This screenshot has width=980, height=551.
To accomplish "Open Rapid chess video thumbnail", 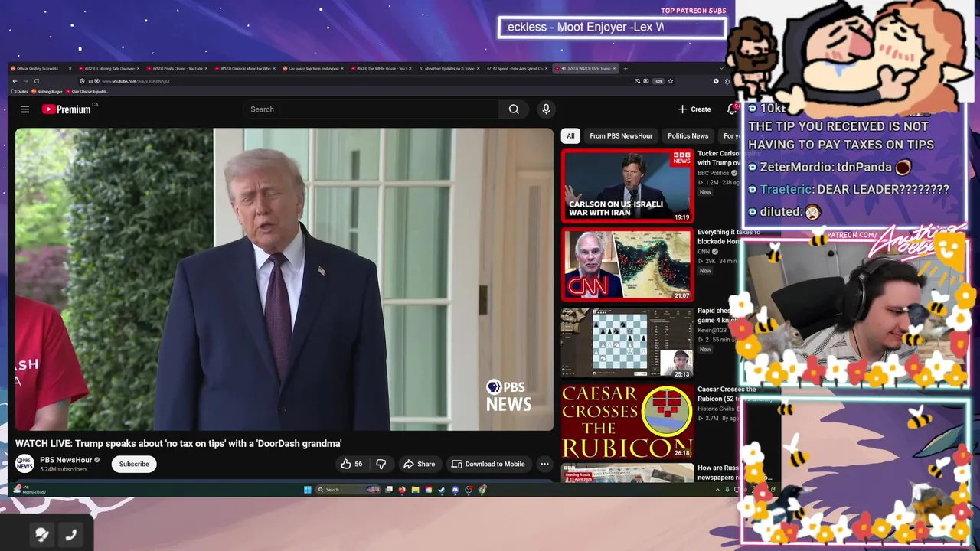I will click(x=627, y=343).
